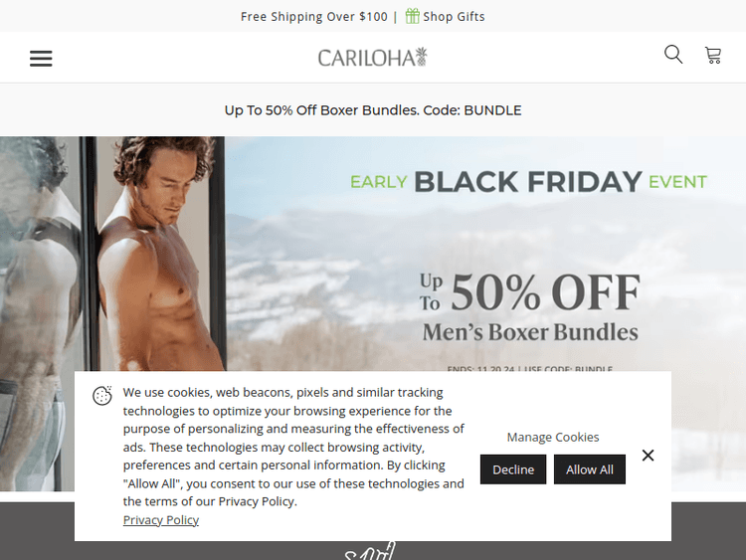
Task: Dismiss the cookie banner with X
Action: tap(648, 456)
